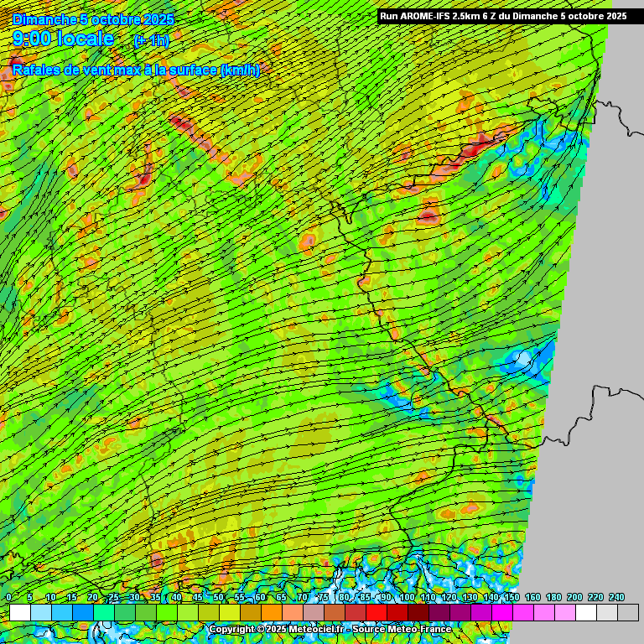The height and width of the screenshot is (644, 644).
Task: Select the salmon 70 km/h legend swatch
Action: pyautogui.click(x=313, y=613)
